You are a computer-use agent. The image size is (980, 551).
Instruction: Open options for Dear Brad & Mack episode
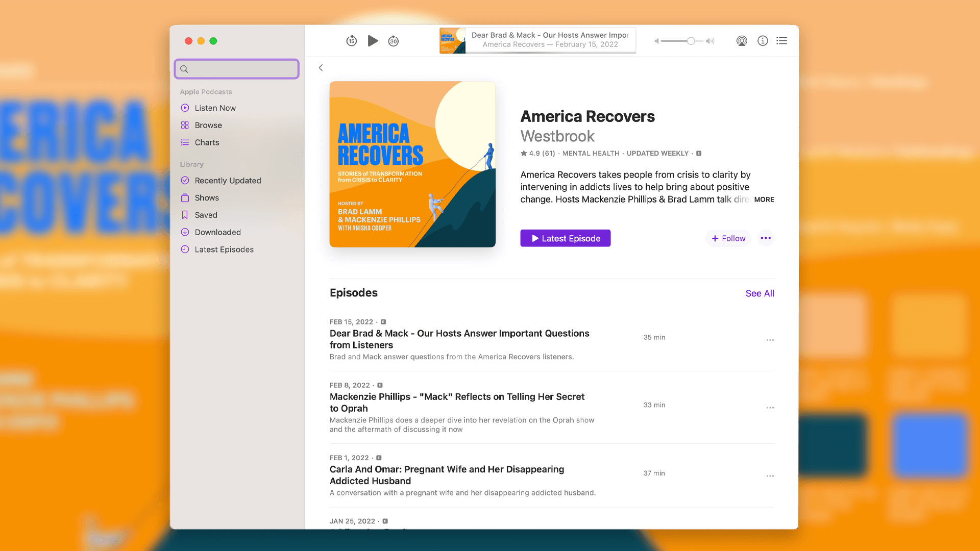click(x=770, y=340)
